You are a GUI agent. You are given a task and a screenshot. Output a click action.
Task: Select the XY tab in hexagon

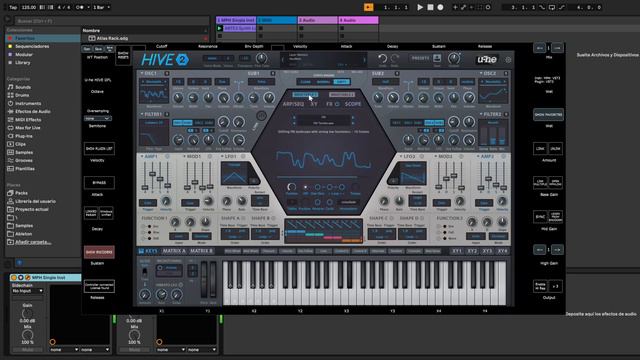314,104
